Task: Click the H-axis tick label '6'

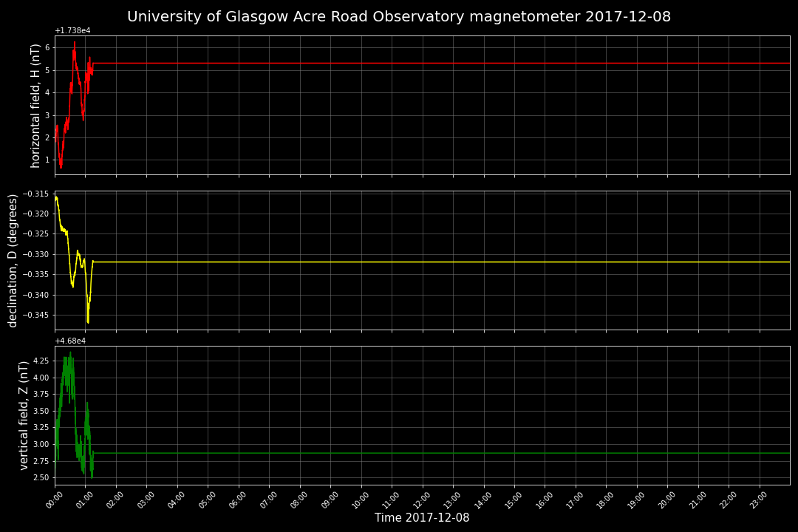Action: pos(47,47)
